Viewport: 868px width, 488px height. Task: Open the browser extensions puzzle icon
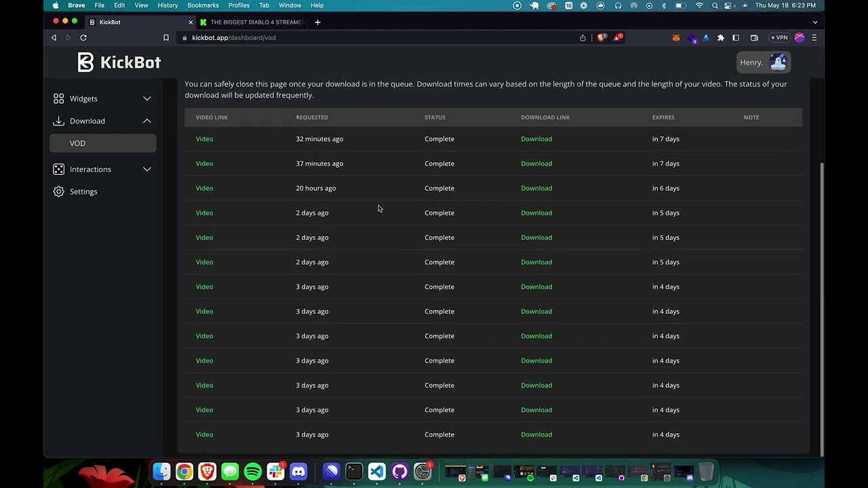[721, 38]
